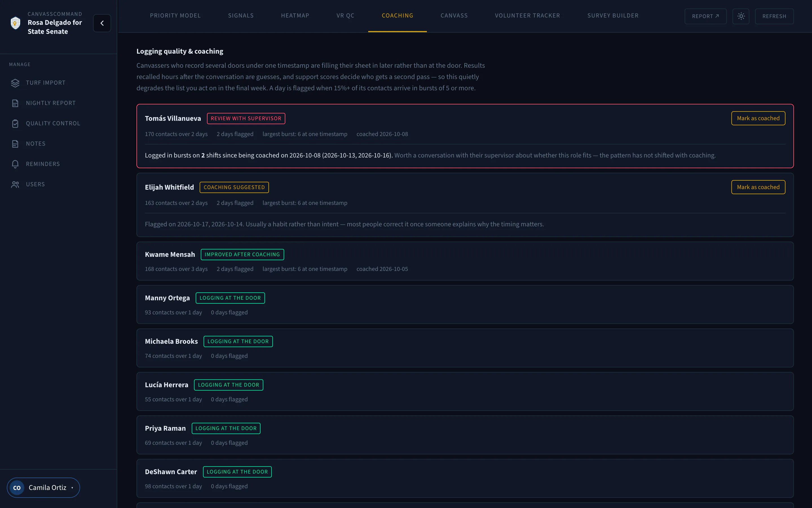Click Rosa Delgado for State Senate title
Image resolution: width=812 pixels, height=508 pixels.
[55, 27]
